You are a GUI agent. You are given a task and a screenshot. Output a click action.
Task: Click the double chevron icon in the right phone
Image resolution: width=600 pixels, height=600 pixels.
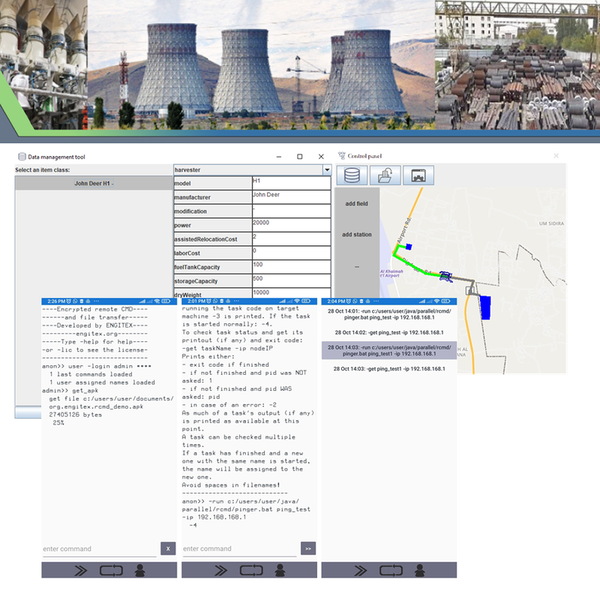[x=355, y=569]
